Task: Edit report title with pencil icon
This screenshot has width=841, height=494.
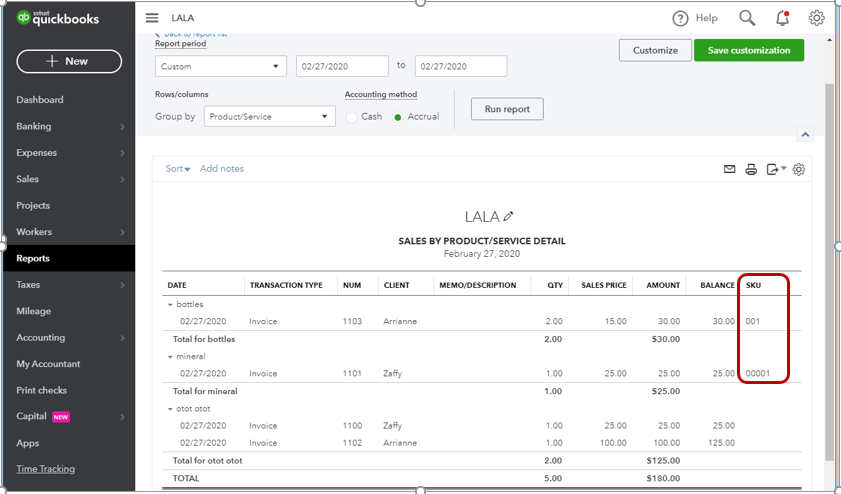Action: pyautogui.click(x=508, y=216)
